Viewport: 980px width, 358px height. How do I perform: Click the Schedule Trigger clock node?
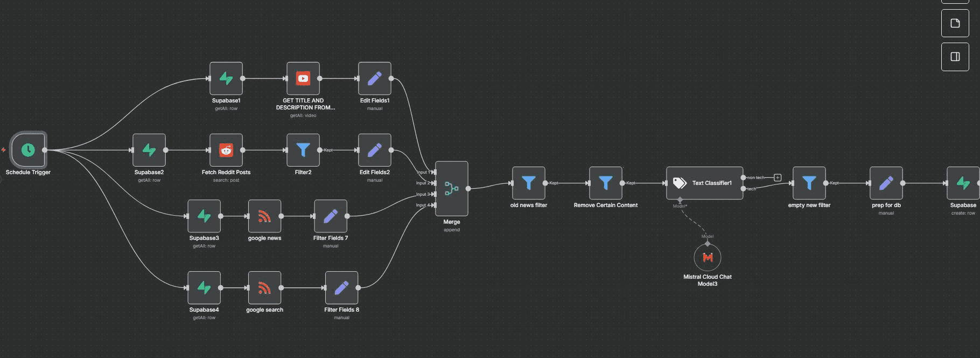(x=28, y=150)
